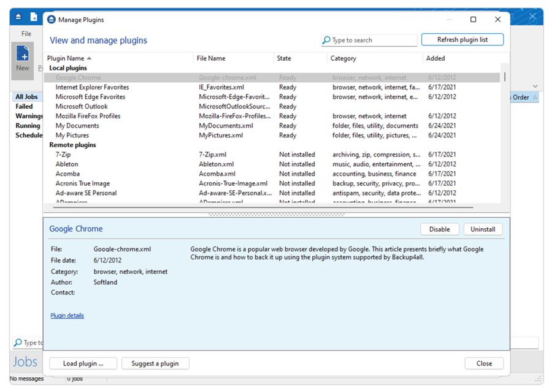The width and height of the screenshot is (552, 392).
Task: Click Load plugin ... button
Action: click(x=83, y=363)
